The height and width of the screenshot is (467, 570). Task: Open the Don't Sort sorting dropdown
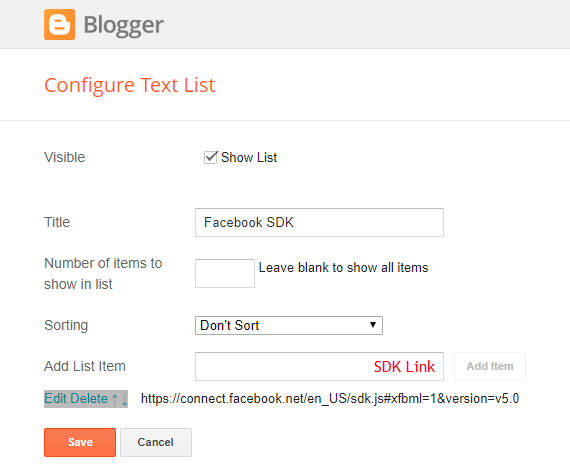[x=289, y=325]
